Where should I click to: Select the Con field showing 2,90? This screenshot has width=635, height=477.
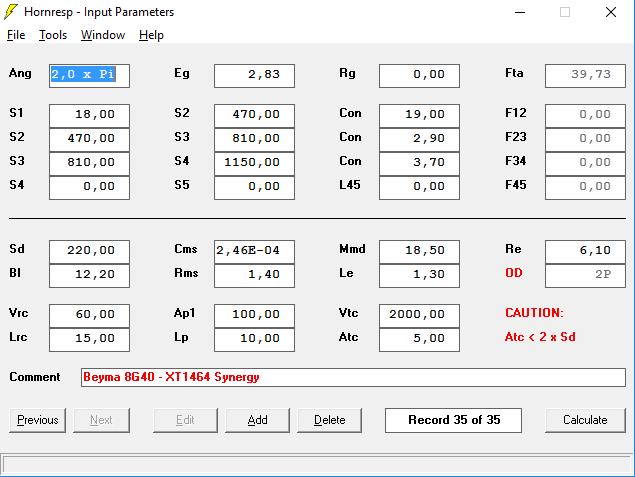tap(419, 140)
